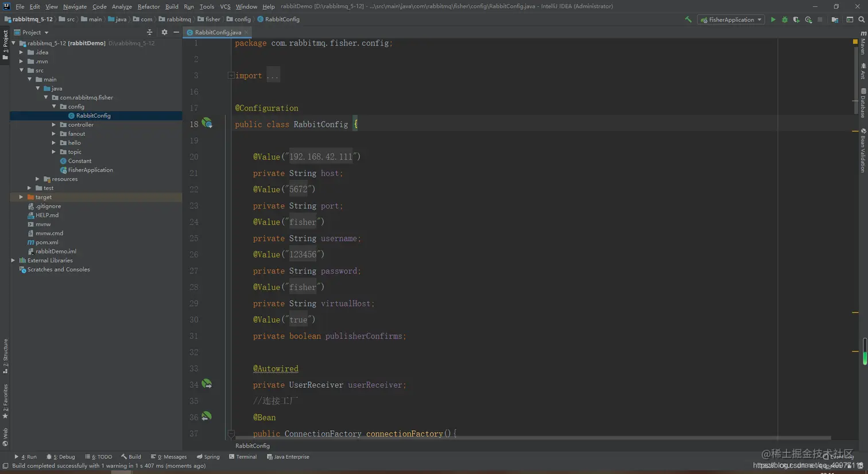This screenshot has width=868, height=474.
Task: Click the Debug bug icon in toolbar
Action: (785, 20)
